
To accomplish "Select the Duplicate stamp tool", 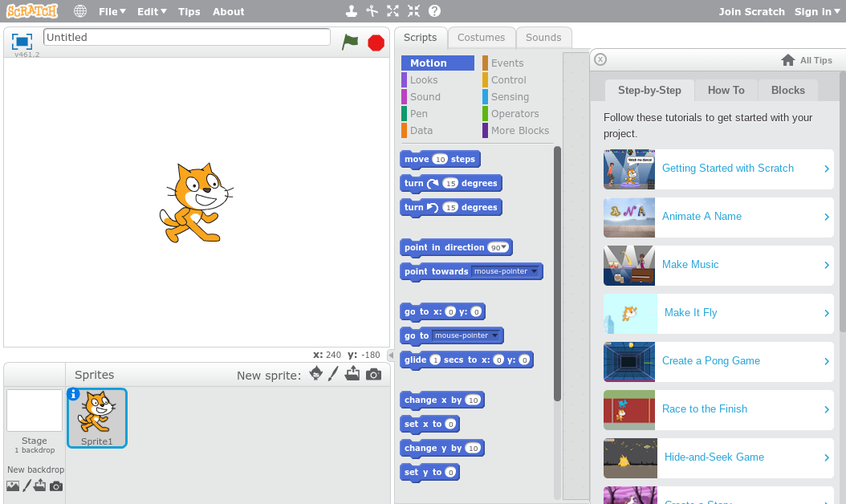I will click(352, 10).
